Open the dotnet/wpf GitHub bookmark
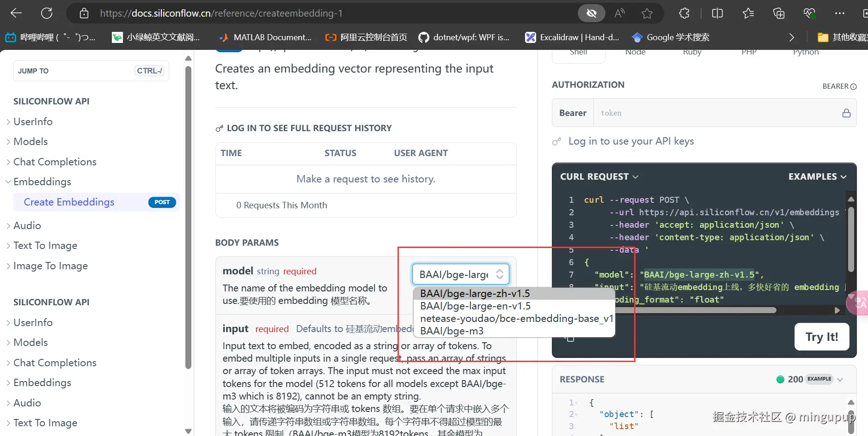Screen dimensions: 868x436 click(464, 37)
